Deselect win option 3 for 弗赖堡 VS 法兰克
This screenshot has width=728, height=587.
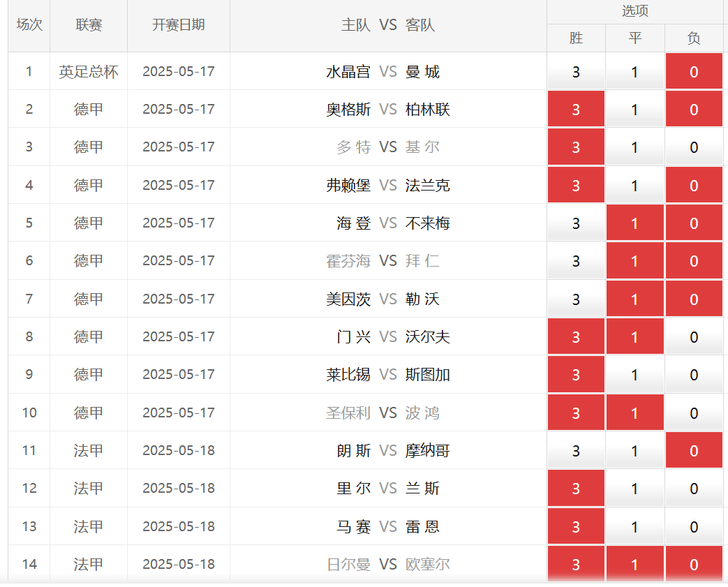(576, 185)
